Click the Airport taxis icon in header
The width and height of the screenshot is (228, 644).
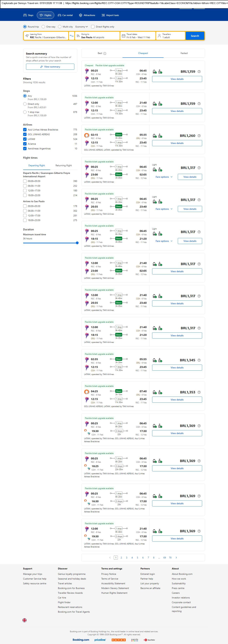pyautogui.click(x=103, y=15)
